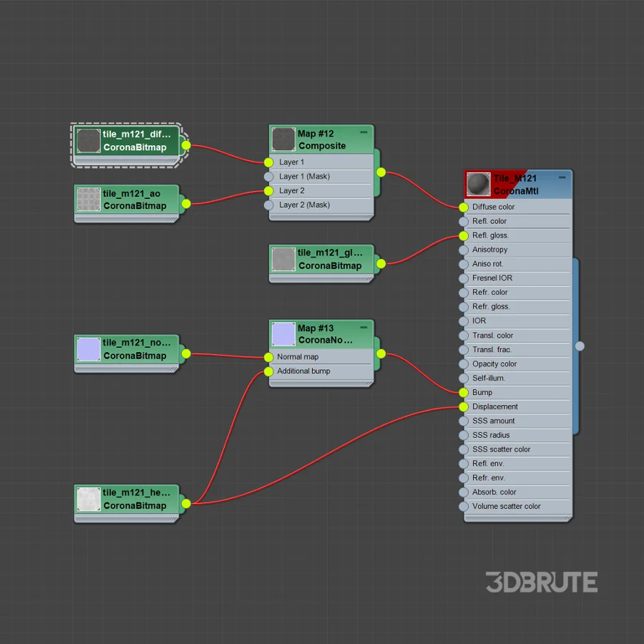This screenshot has width=644, height=644.
Task: Click the Fresnel IOR input socket
Action: [x=464, y=278]
